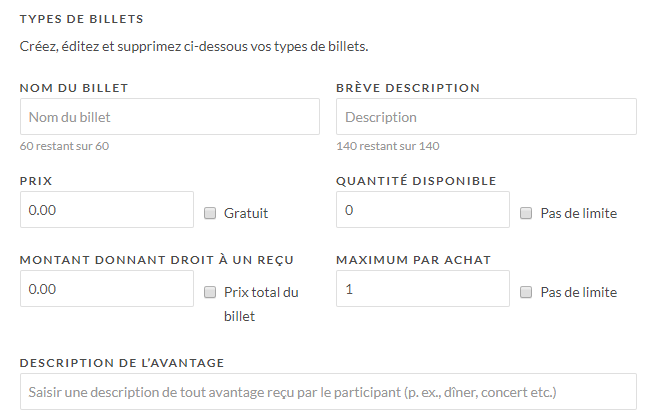Click the Description de l'avantage text field
The width and height of the screenshot is (652, 414).
pos(328,392)
